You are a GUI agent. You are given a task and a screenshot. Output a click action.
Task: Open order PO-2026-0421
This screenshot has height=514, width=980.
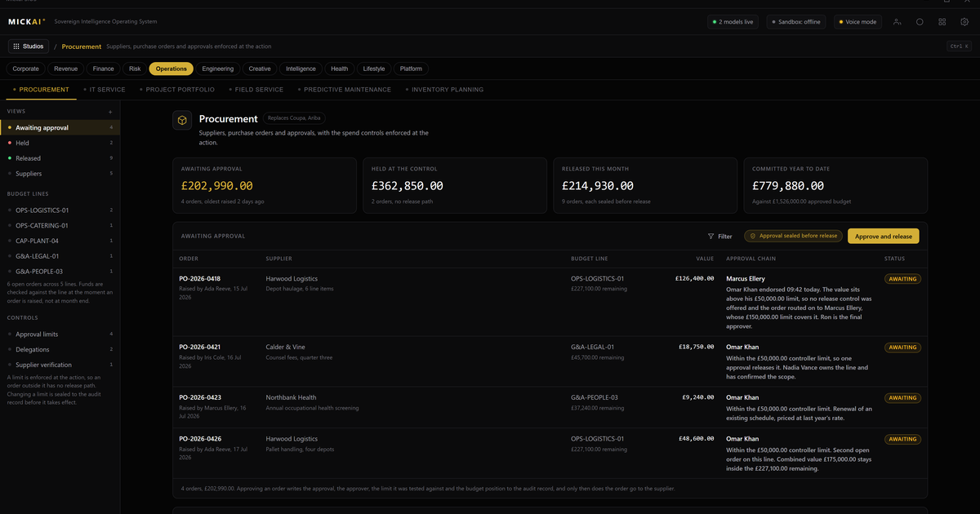pos(199,347)
